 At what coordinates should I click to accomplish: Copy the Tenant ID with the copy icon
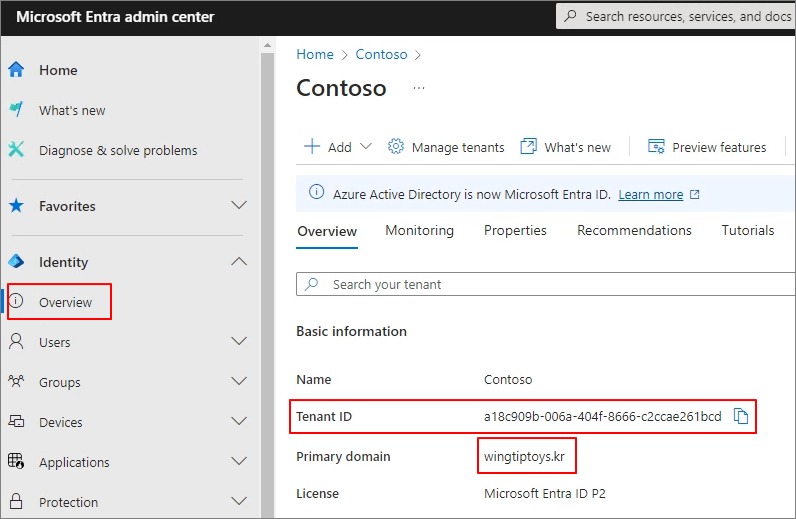coord(741,416)
